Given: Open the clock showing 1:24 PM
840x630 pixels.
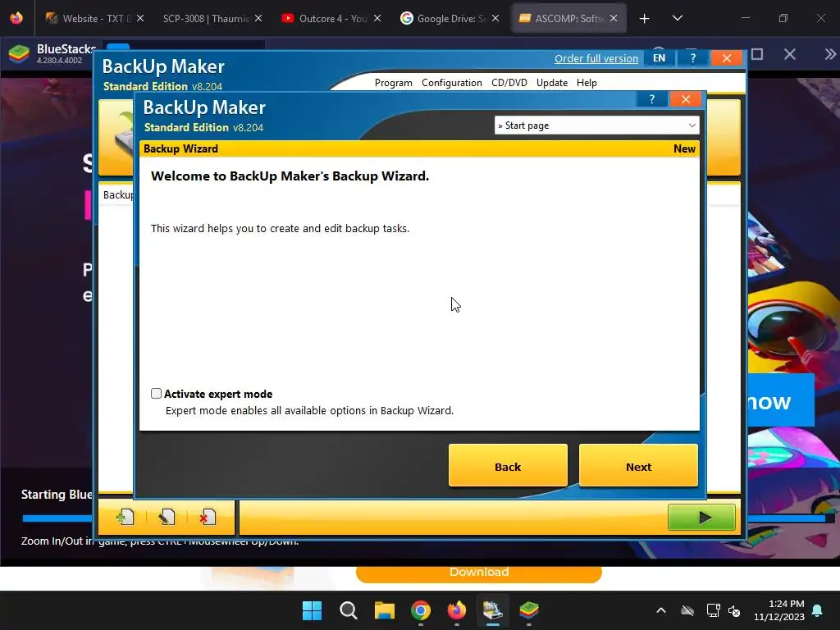Looking at the screenshot, I should point(779,610).
